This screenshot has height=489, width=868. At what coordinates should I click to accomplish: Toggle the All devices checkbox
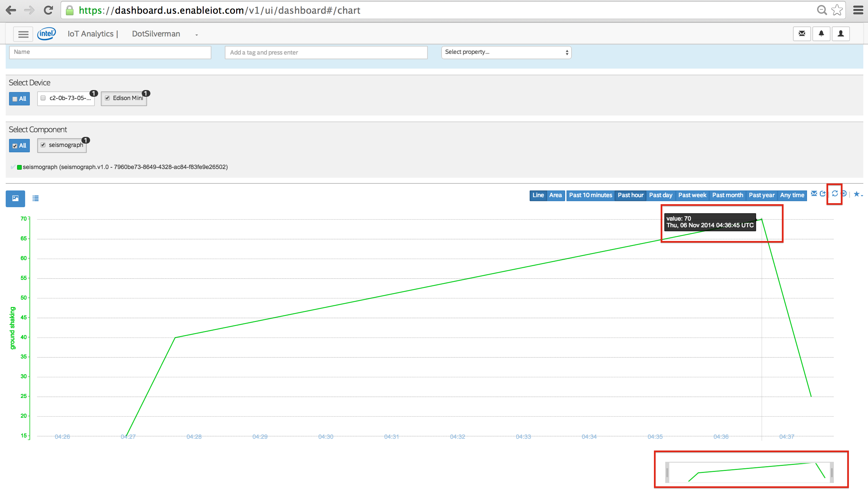(15, 99)
